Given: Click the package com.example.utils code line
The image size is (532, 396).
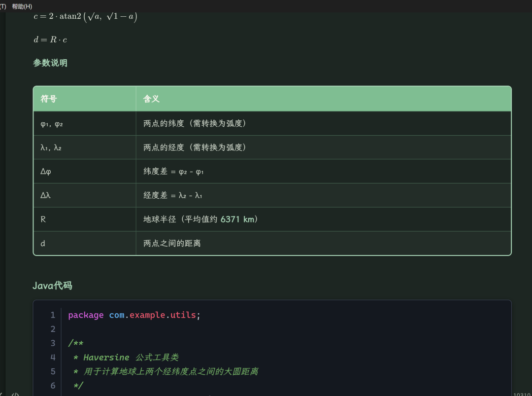Looking at the screenshot, I should coord(134,315).
